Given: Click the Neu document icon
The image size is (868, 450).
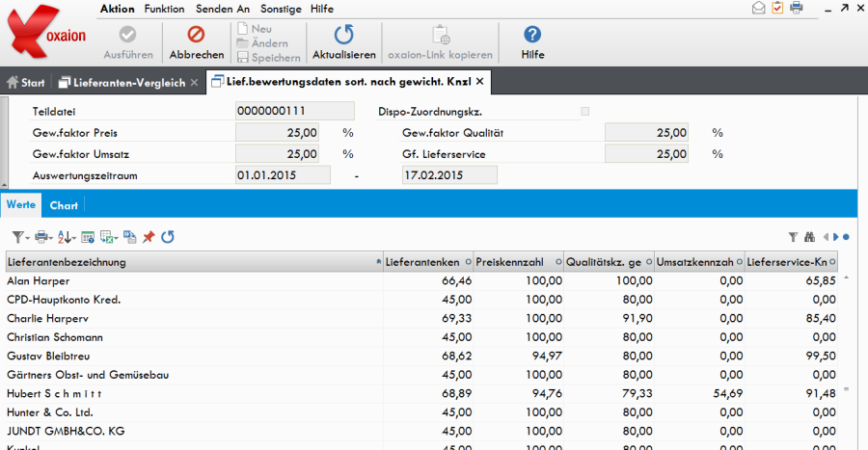Looking at the screenshot, I should 242,28.
